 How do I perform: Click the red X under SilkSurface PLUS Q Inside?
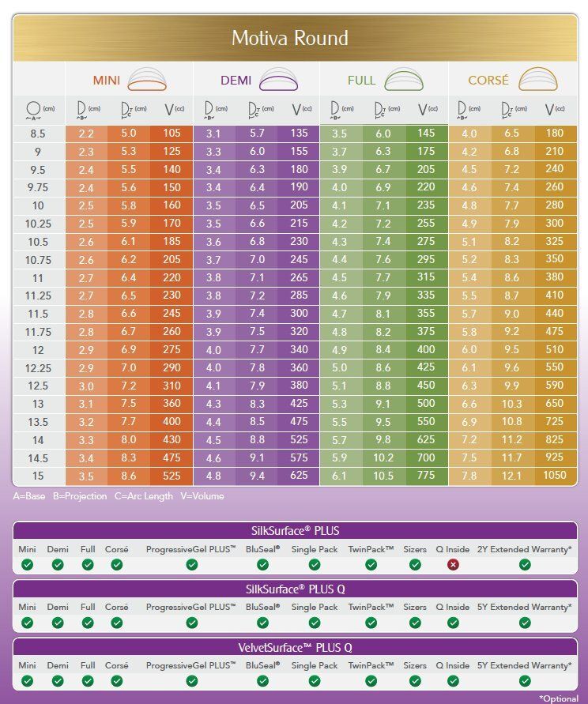coord(453,565)
